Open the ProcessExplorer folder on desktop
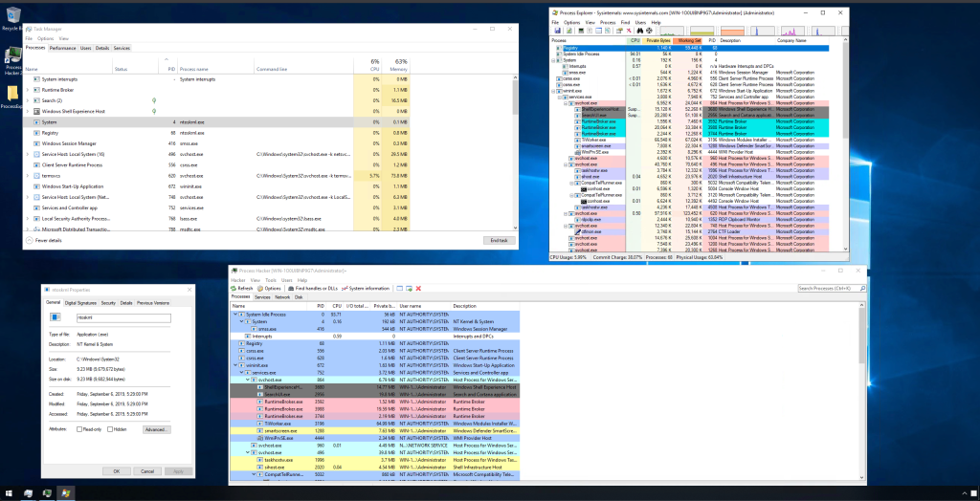980x501 pixels. click(12, 98)
